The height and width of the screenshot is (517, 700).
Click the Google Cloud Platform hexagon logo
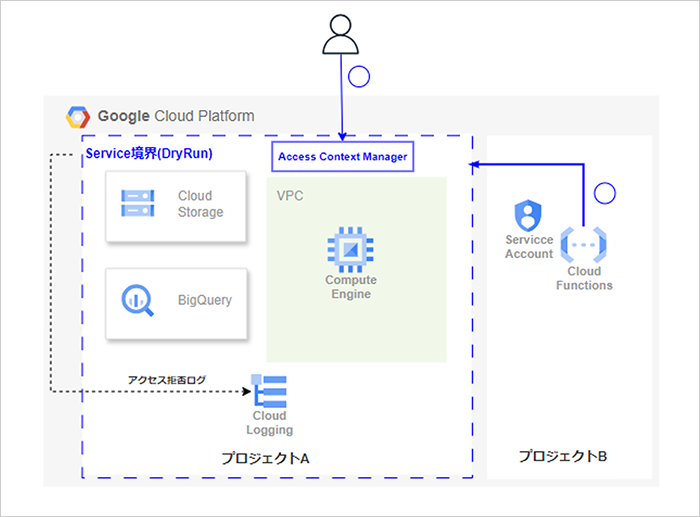pos(78,117)
